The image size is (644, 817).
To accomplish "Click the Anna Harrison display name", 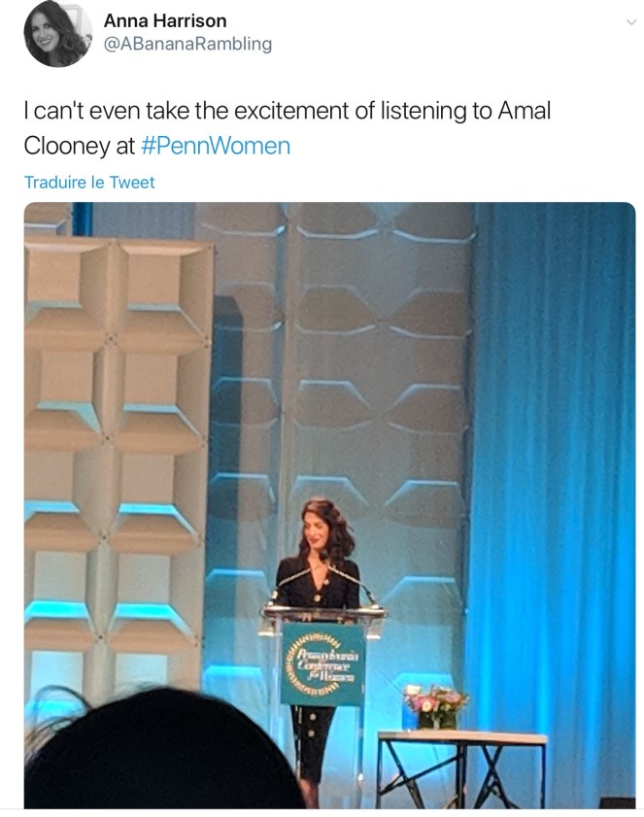I will [x=165, y=20].
